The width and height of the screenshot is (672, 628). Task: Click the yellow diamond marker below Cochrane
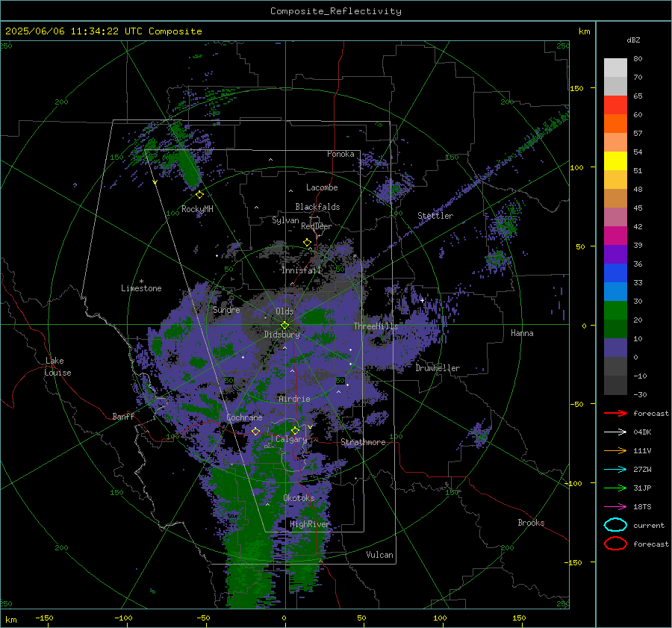pos(256,431)
